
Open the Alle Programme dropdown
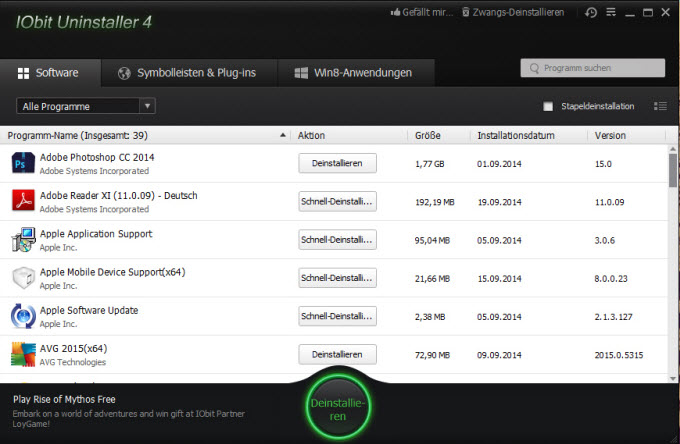coord(85,106)
